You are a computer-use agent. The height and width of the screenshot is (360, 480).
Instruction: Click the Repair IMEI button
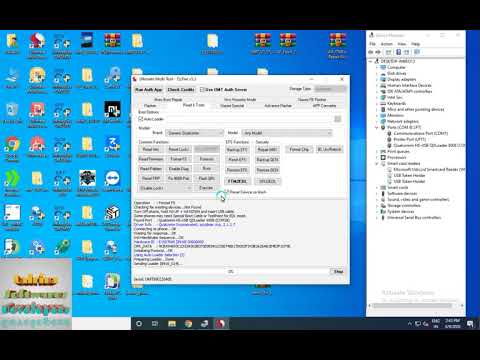click(x=267, y=150)
